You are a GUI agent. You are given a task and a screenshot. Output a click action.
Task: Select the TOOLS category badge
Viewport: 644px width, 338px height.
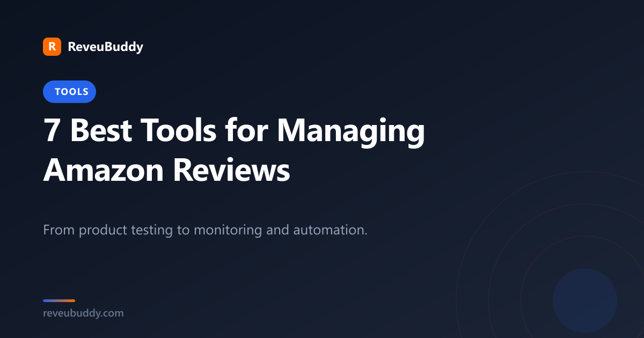pos(69,92)
